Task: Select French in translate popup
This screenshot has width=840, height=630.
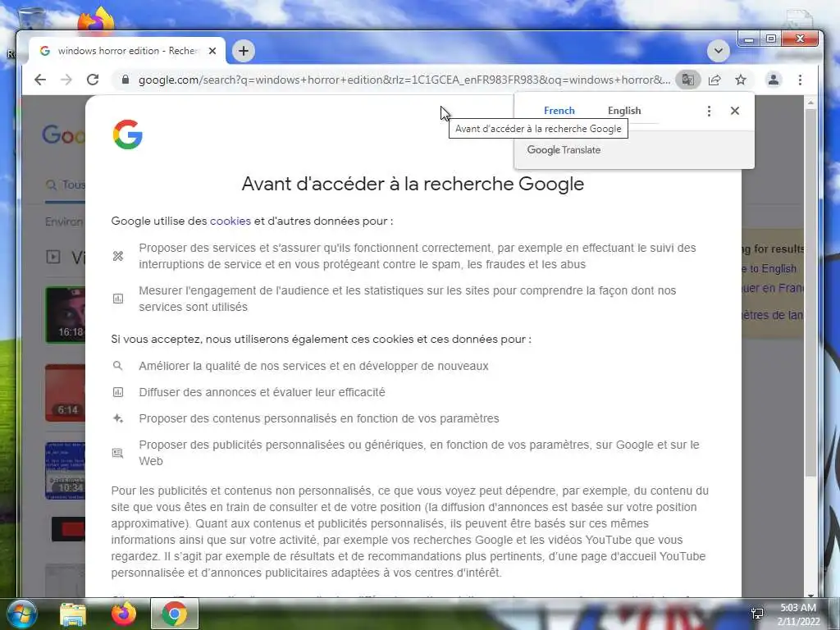Action: point(559,111)
